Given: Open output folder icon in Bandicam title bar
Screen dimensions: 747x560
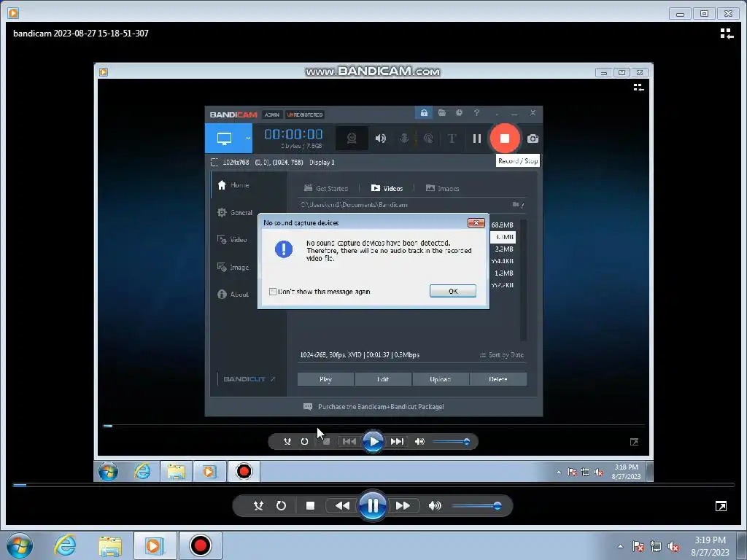Looking at the screenshot, I should (x=441, y=113).
